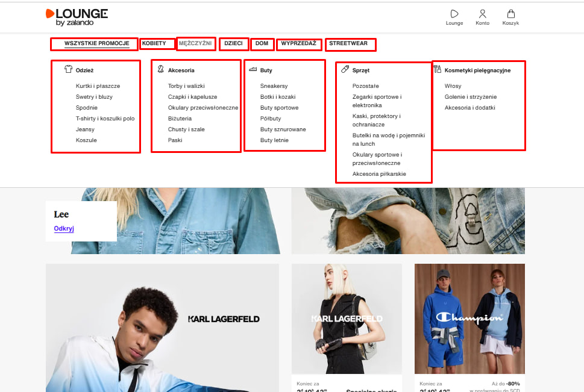Go to Akcesoria piłkarskie
Image resolution: width=584 pixels, height=392 pixels.
coord(379,174)
